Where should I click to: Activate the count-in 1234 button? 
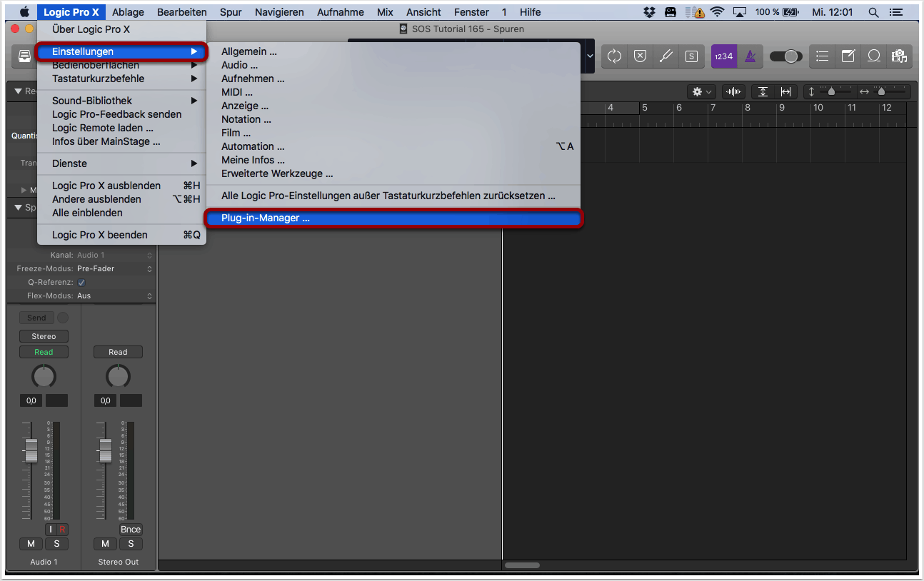point(723,56)
